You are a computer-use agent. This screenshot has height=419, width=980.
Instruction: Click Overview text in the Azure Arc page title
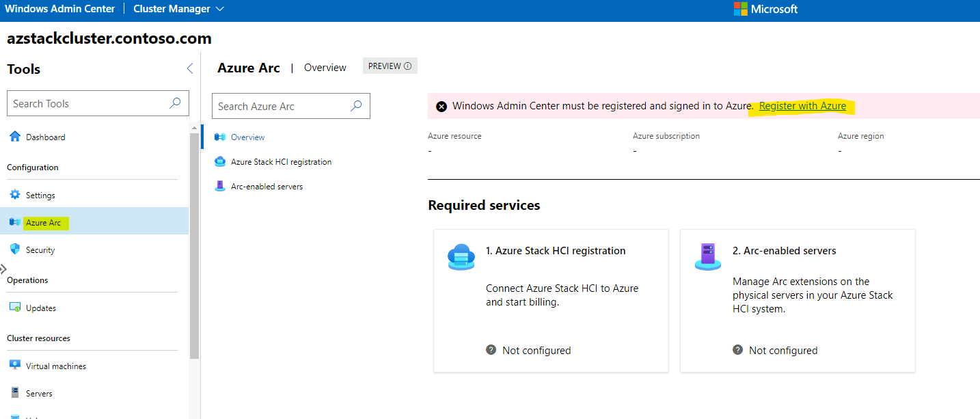325,68
